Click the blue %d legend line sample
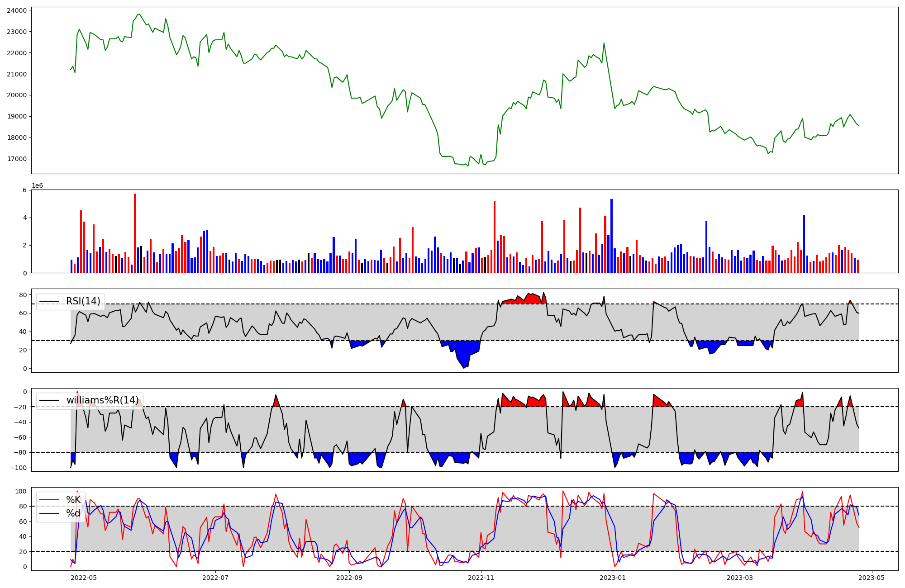Screen dimensions: 905x588 tap(49, 513)
